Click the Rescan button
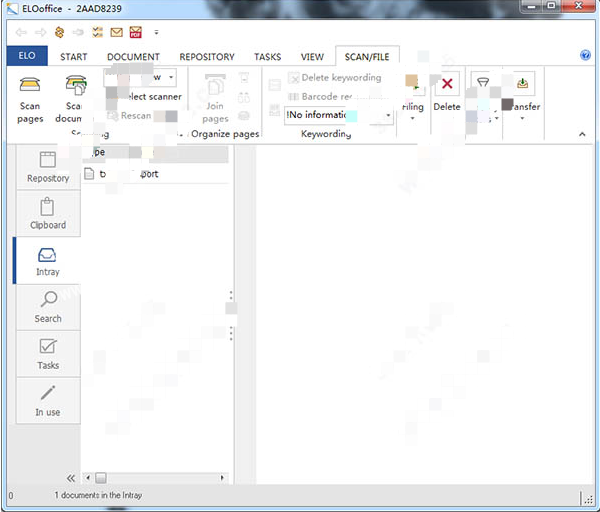Viewport: 600px width, 512px height. coord(130,116)
